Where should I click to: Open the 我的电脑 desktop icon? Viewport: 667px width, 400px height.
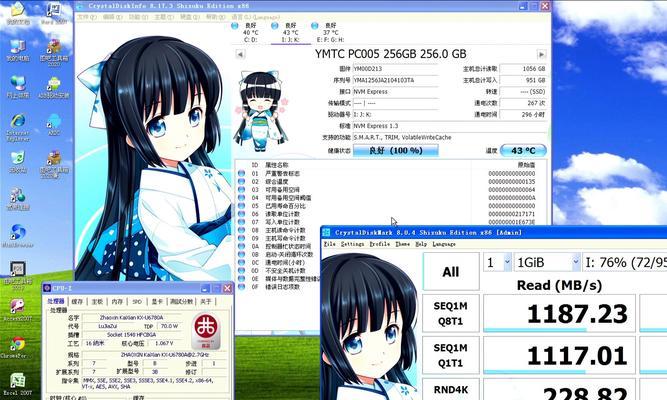[18, 51]
